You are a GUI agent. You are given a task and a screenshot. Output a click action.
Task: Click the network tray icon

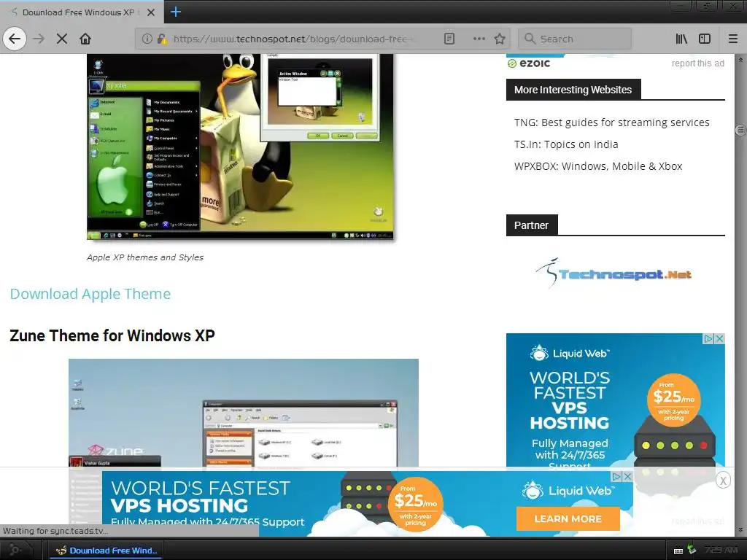click(x=692, y=550)
